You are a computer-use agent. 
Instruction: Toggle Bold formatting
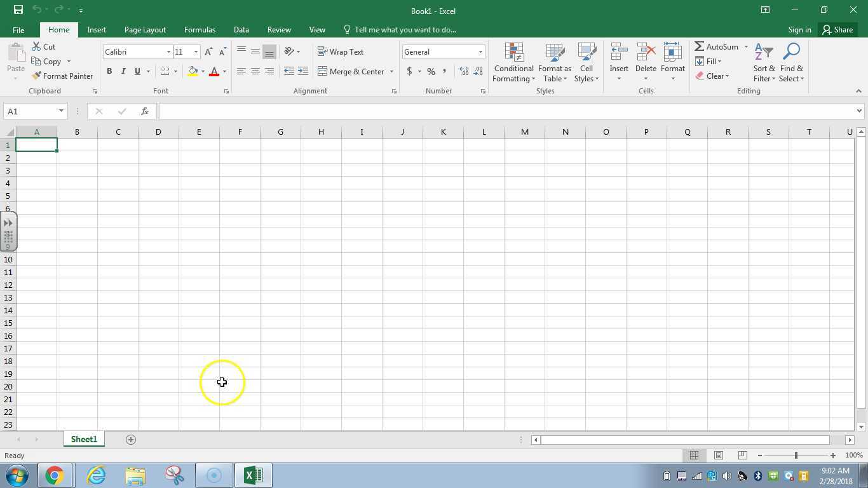[109, 72]
